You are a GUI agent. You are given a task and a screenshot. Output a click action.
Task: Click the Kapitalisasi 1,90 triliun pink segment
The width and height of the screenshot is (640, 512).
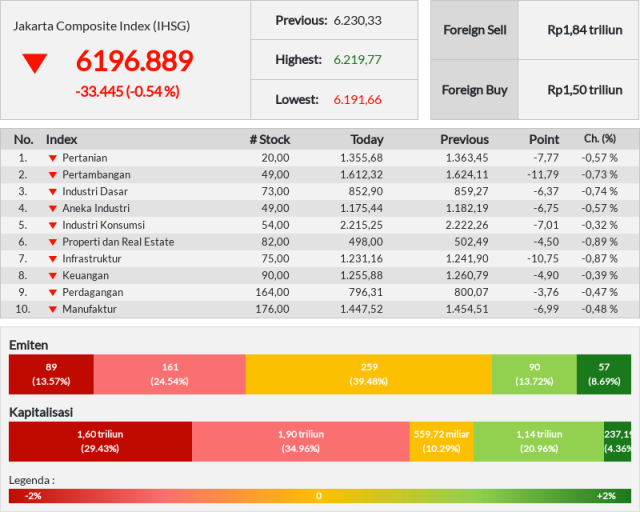[301, 441]
